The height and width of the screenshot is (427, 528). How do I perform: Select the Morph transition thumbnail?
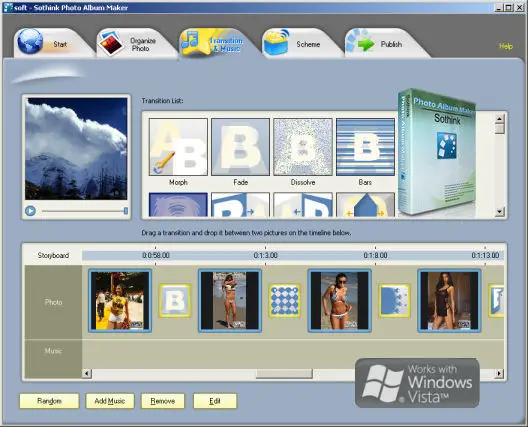[178, 147]
